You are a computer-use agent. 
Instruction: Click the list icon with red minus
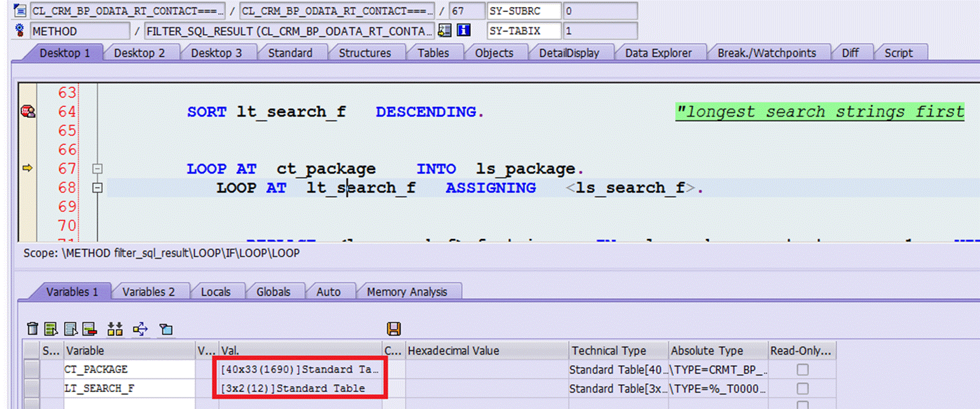[x=89, y=328]
